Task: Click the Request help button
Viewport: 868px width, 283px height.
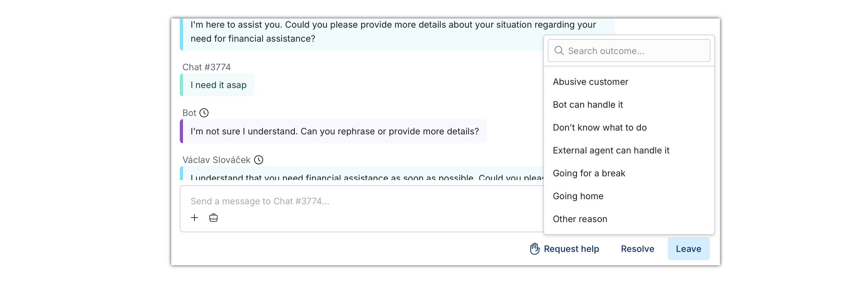Action: click(564, 249)
